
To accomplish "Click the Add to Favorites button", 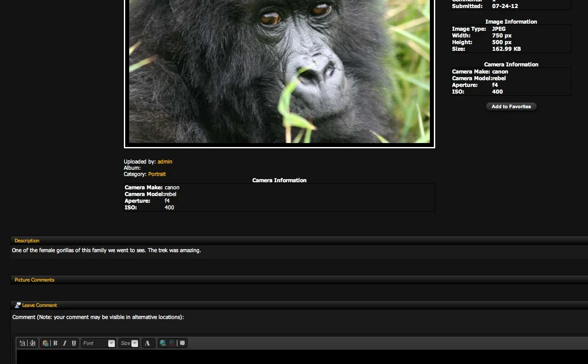I will [x=511, y=106].
